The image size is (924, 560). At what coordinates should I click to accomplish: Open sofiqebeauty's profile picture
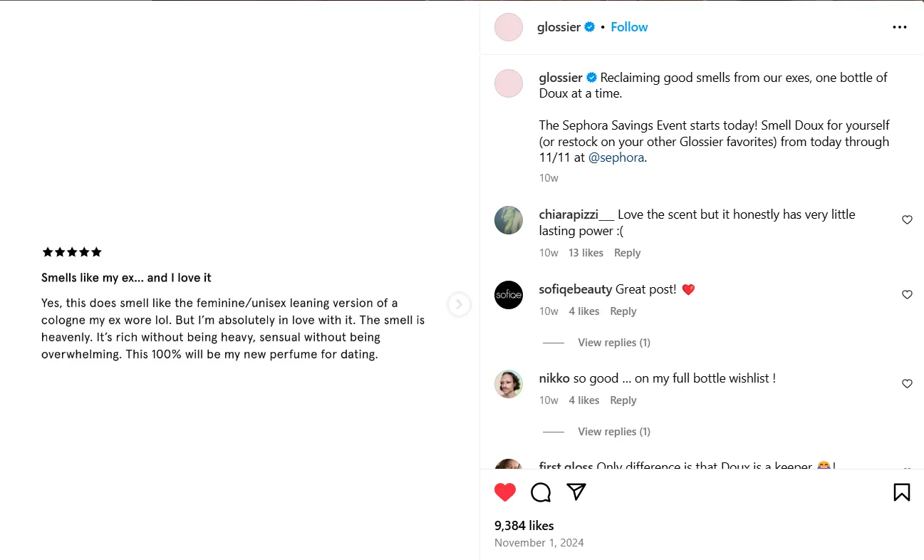[x=508, y=295]
